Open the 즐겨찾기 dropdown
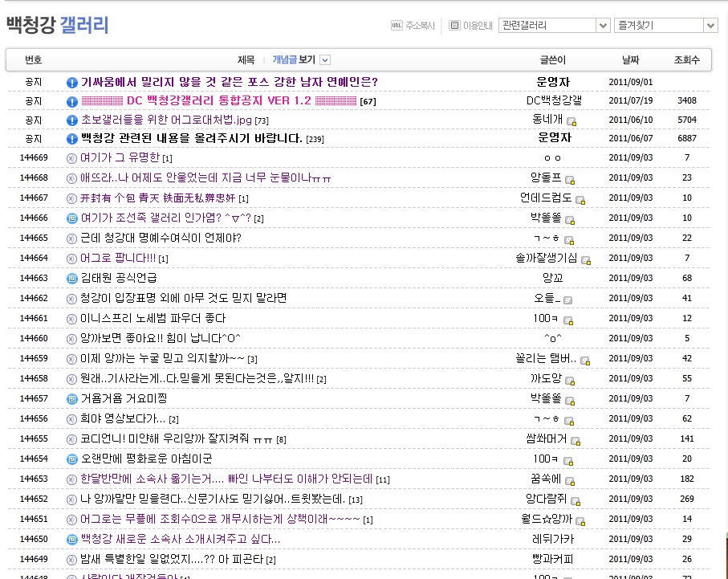Screen dimensions: 728x579 tap(665, 25)
